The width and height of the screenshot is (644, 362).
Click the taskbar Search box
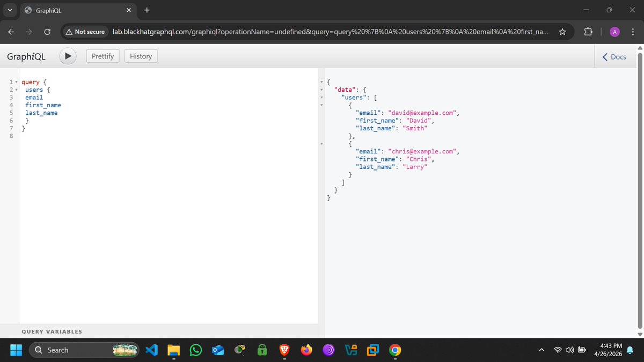84,350
